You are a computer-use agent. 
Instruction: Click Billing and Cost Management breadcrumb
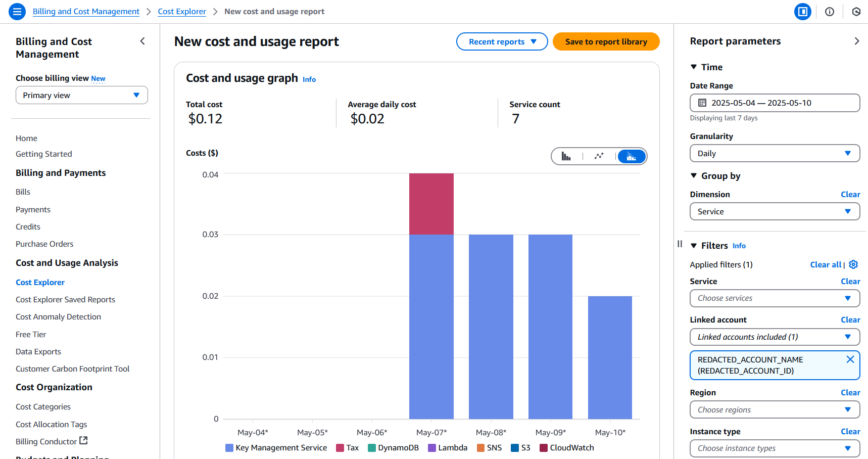coord(86,11)
